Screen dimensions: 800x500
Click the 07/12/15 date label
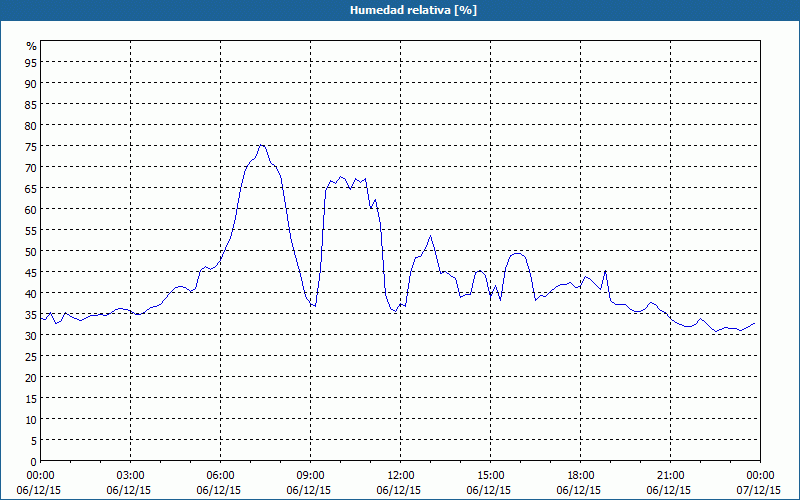759,490
